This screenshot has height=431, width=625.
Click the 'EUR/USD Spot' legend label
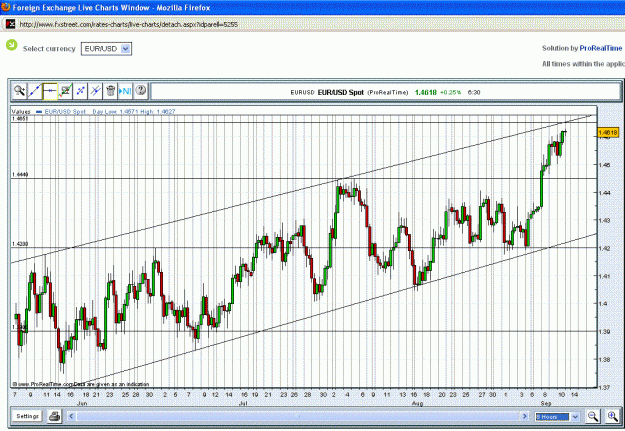pos(65,112)
